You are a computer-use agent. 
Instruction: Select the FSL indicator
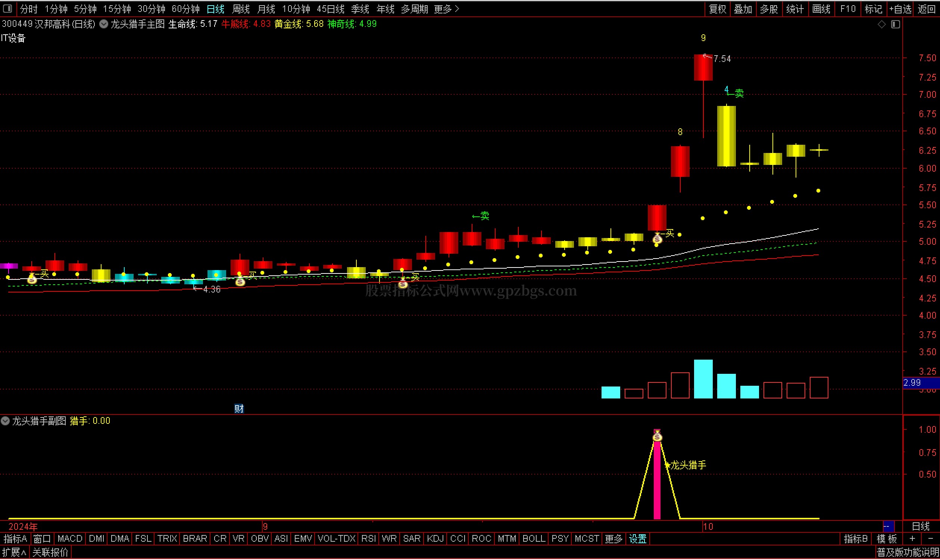point(143,539)
